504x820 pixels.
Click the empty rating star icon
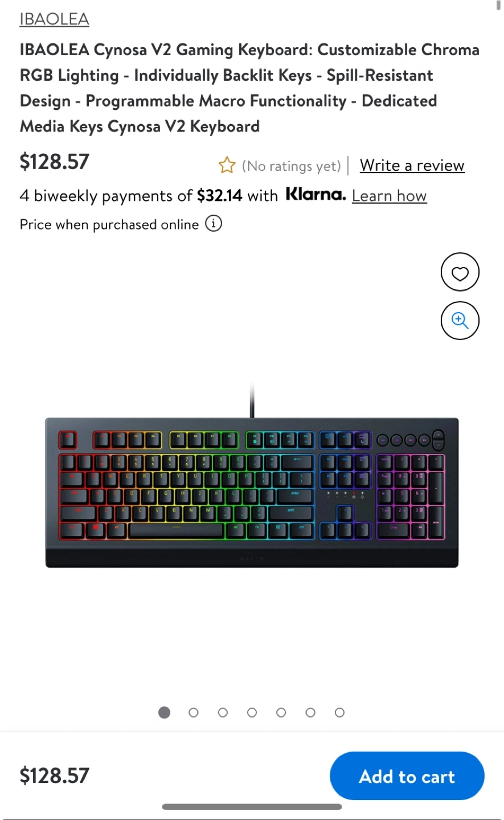click(227, 165)
